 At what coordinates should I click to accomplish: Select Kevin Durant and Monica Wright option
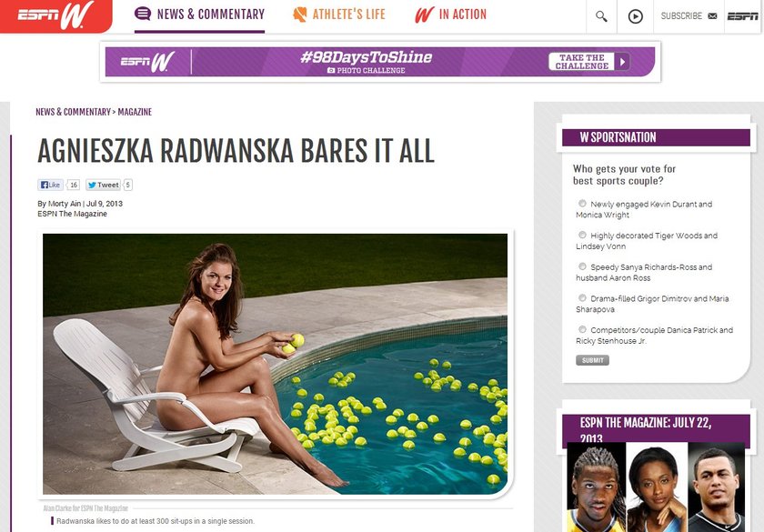pos(582,203)
